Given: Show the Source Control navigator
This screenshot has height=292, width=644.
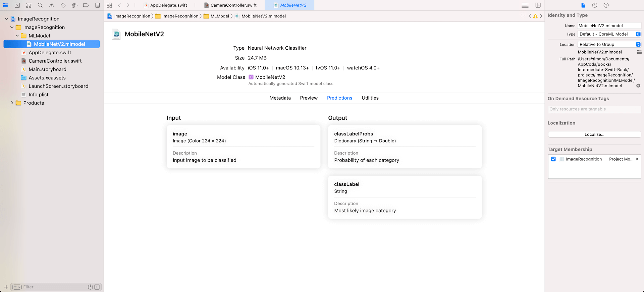Looking at the screenshot, I should [x=17, y=5].
